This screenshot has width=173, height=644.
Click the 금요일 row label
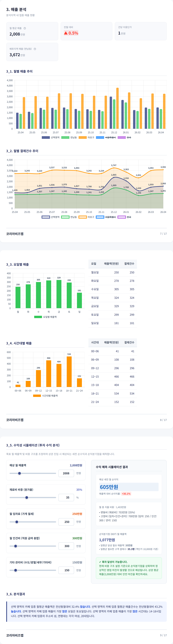[95, 306]
